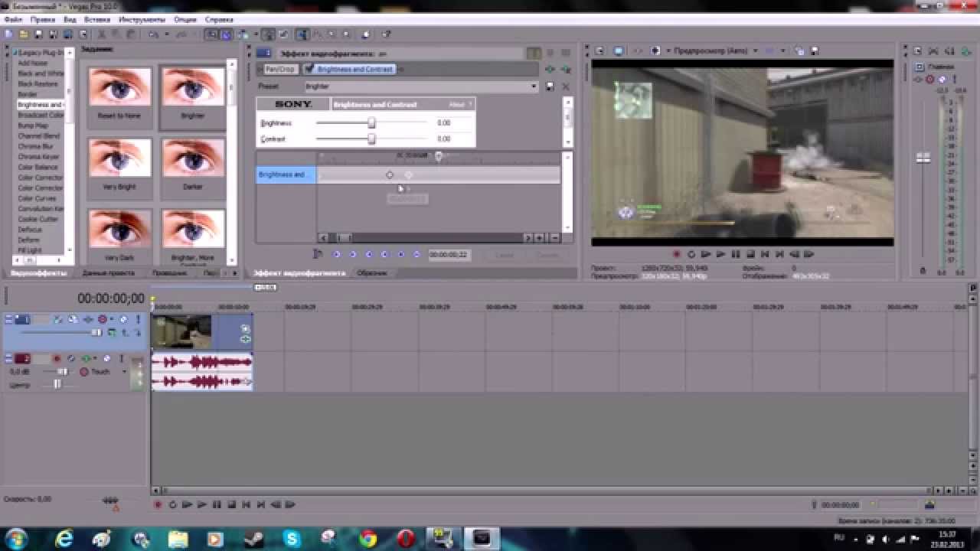Click the First keyframe button

coord(337,254)
